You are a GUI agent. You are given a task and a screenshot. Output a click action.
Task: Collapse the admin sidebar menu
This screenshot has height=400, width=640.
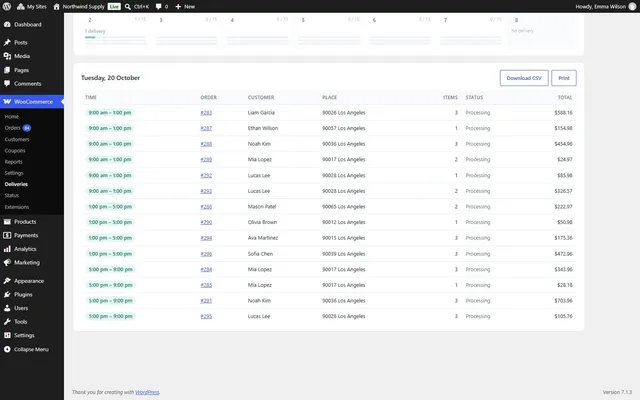point(32,349)
